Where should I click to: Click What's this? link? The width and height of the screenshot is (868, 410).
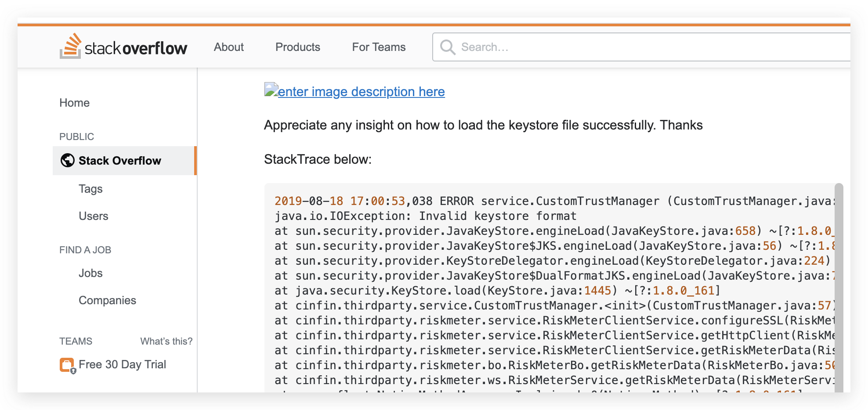[166, 341]
